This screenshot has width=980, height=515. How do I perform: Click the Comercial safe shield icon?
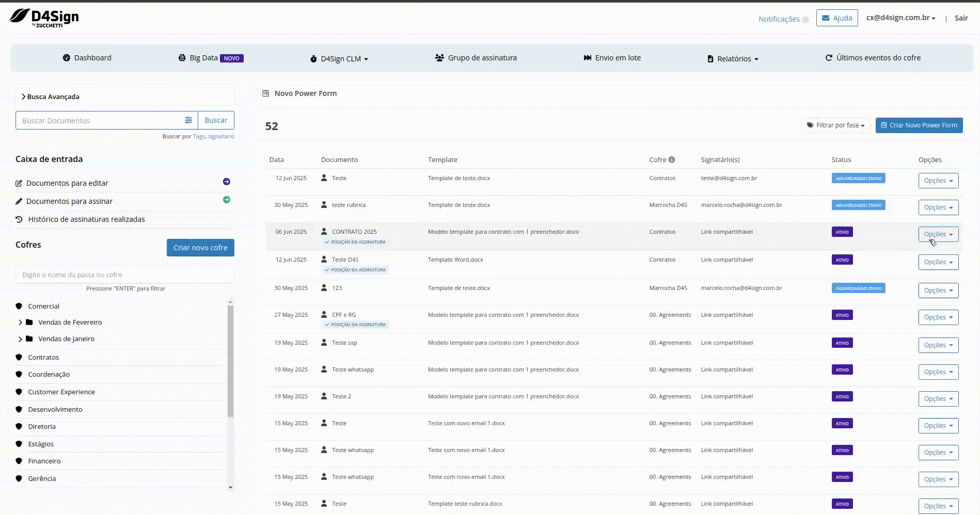pos(19,306)
